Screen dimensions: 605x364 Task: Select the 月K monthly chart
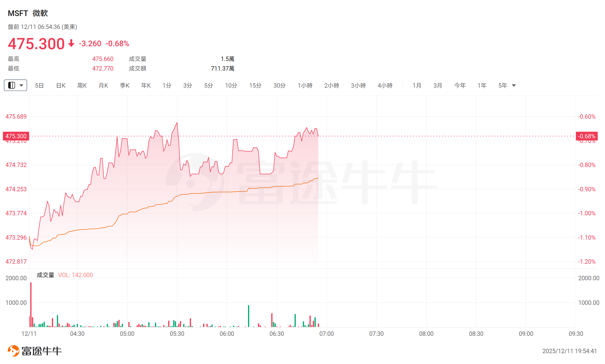pyautogui.click(x=103, y=85)
